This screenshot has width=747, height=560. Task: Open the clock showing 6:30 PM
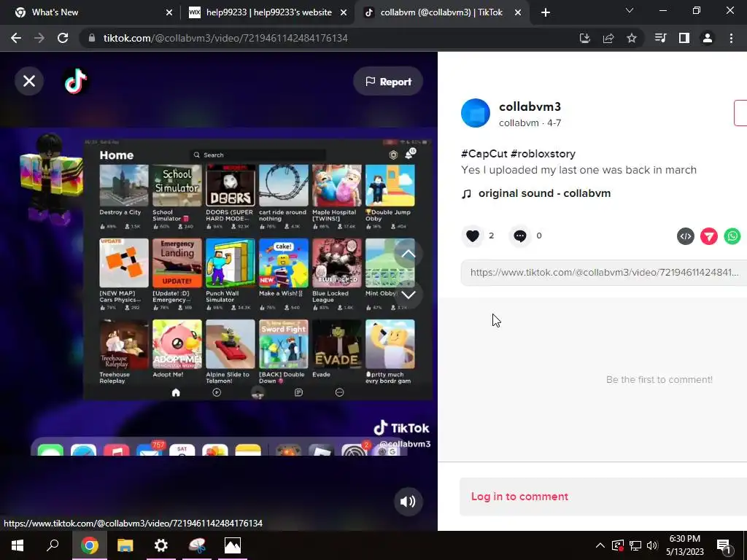point(684,545)
